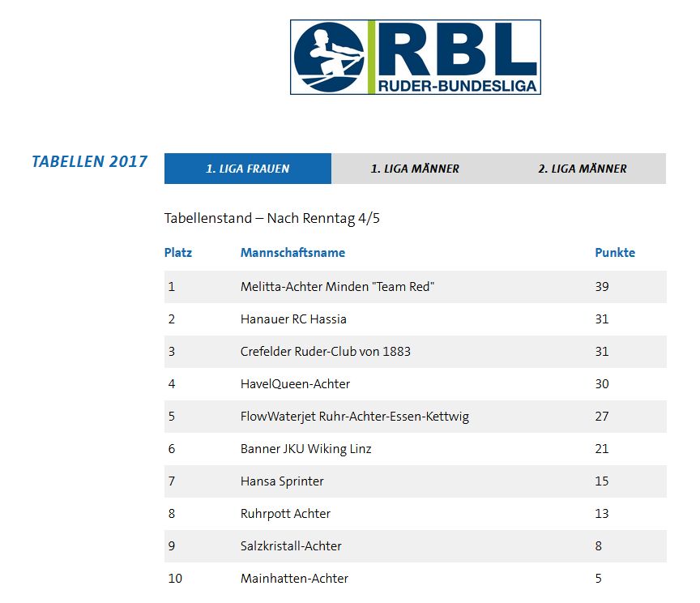Click Banner JKU Wiking Linz
The image size is (700, 603).
coord(305,449)
